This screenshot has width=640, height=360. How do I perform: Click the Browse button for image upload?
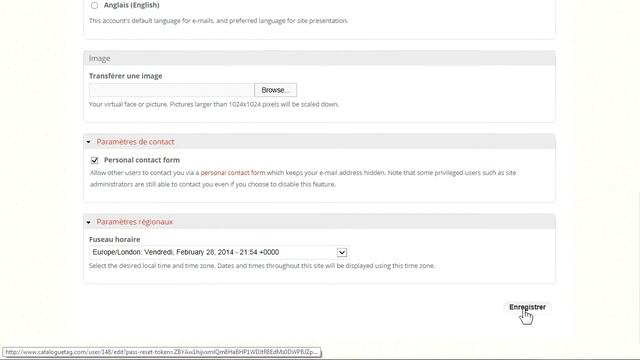click(x=276, y=90)
